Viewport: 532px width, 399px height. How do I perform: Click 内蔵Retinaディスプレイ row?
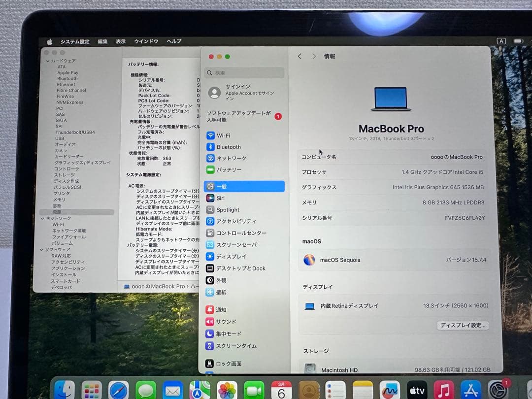point(394,306)
